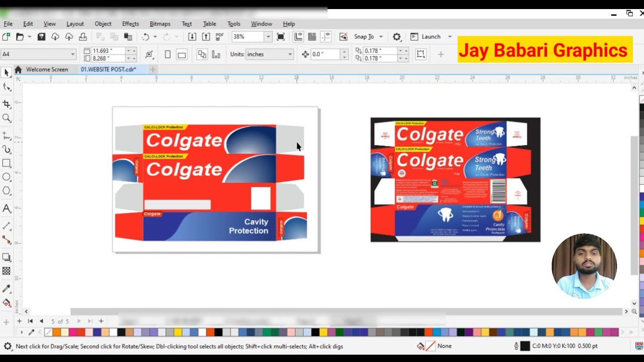
Task: Activate the Text tool
Action: (x=7, y=208)
